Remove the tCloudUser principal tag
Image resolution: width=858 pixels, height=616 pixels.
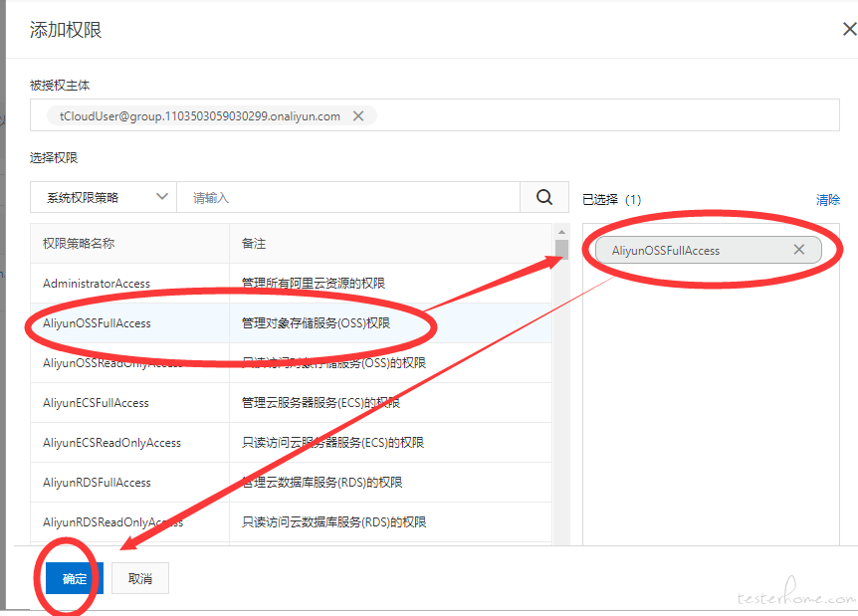358,116
